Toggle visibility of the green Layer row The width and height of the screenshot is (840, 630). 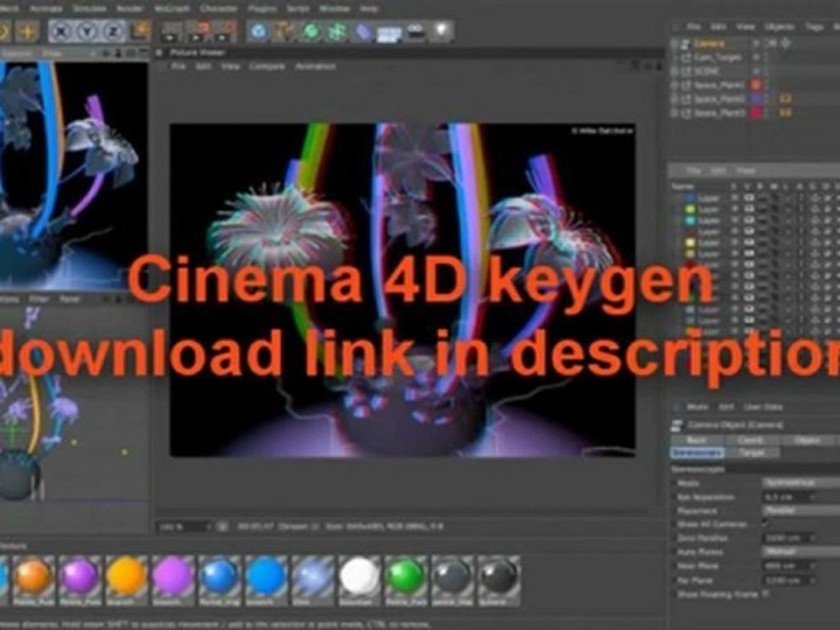pyautogui.click(x=749, y=209)
